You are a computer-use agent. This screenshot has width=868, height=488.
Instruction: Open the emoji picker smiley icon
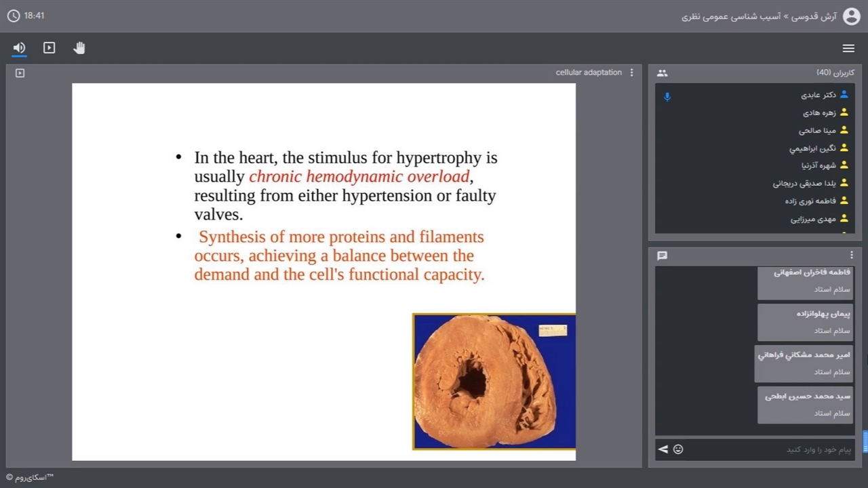(678, 449)
